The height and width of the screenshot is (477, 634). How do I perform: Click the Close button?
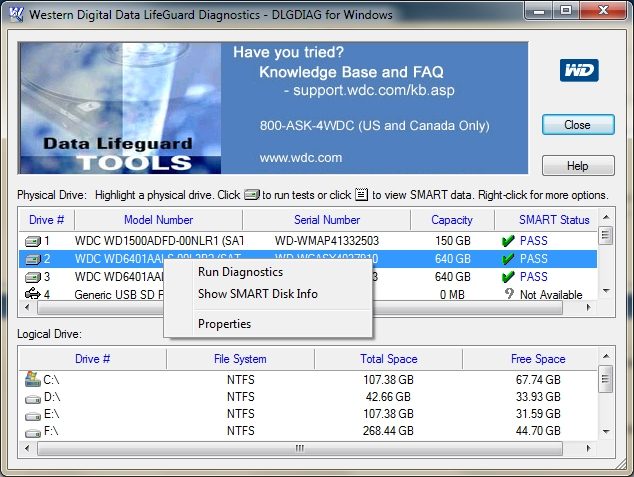578,125
